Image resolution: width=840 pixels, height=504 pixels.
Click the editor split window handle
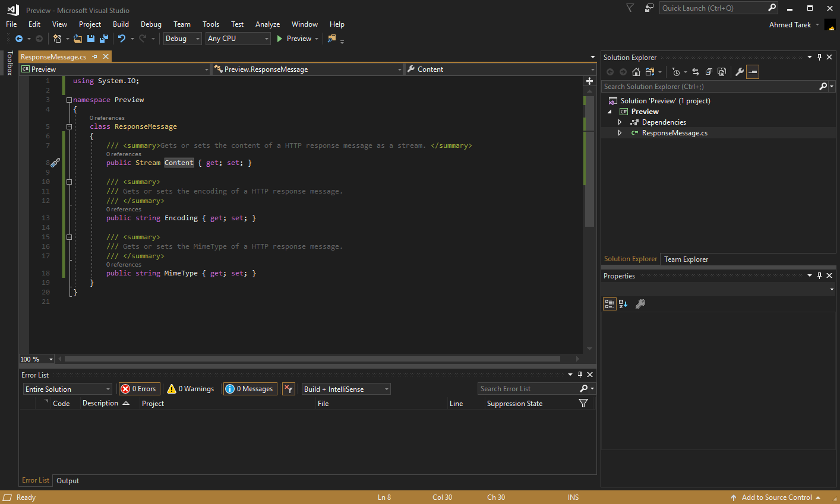(589, 81)
